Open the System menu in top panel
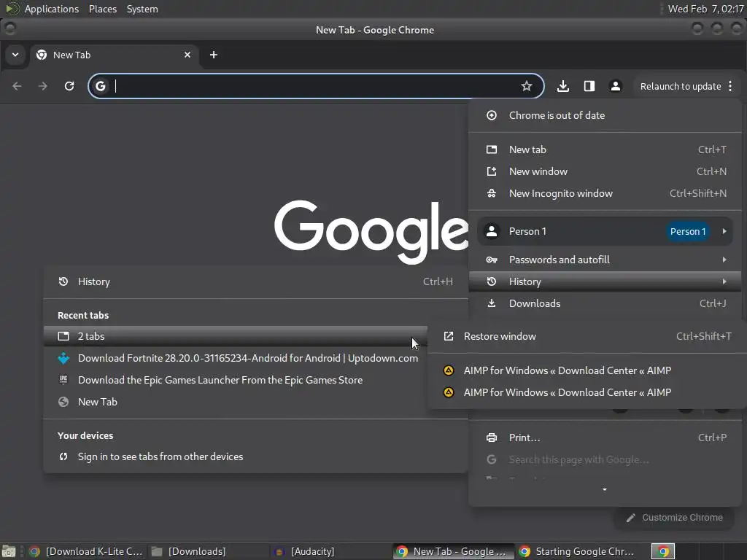This screenshot has height=560, width=747. [x=142, y=9]
